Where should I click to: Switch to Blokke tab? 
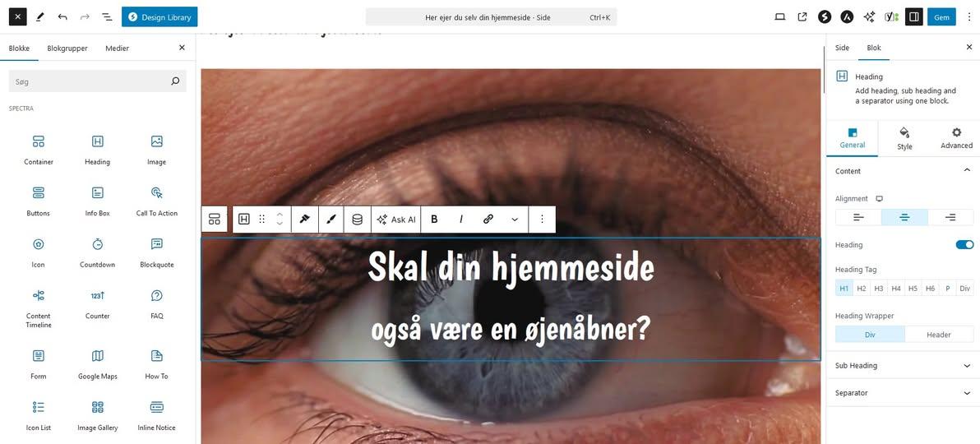click(19, 49)
